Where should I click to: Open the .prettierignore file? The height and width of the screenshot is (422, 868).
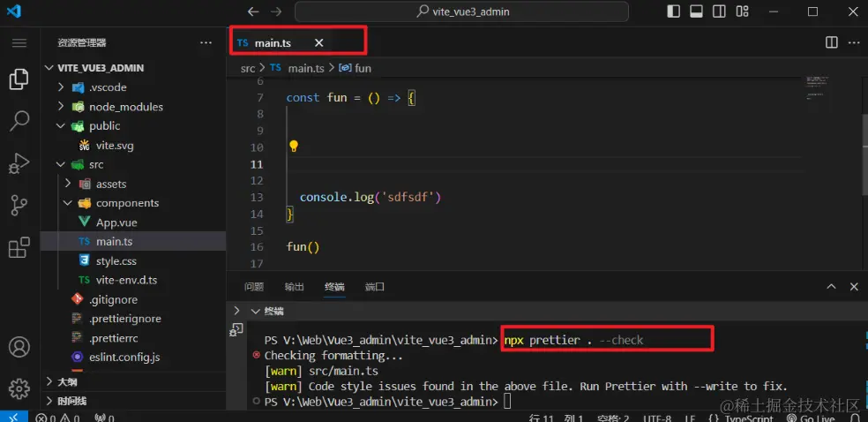click(x=133, y=319)
